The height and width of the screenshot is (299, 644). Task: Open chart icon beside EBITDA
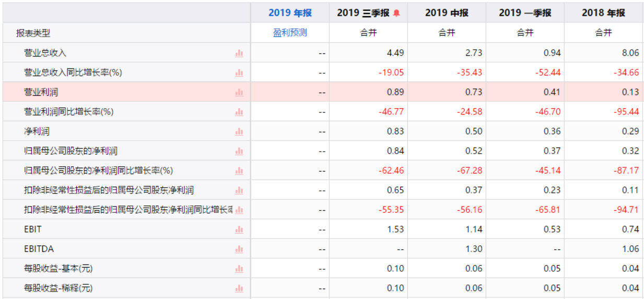point(239,249)
